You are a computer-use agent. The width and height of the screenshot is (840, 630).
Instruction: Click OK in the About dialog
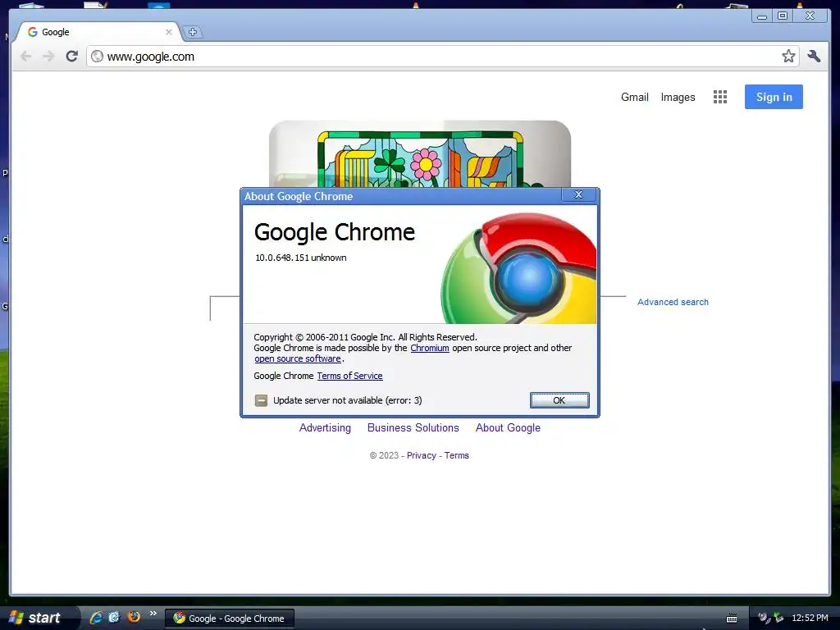click(559, 400)
